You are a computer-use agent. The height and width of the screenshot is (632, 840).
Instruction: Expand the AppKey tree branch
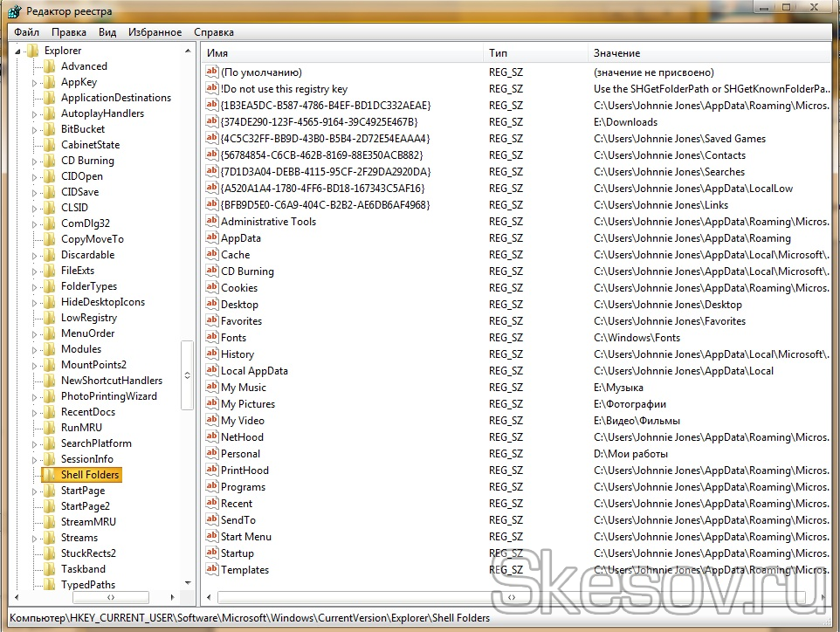click(35, 82)
